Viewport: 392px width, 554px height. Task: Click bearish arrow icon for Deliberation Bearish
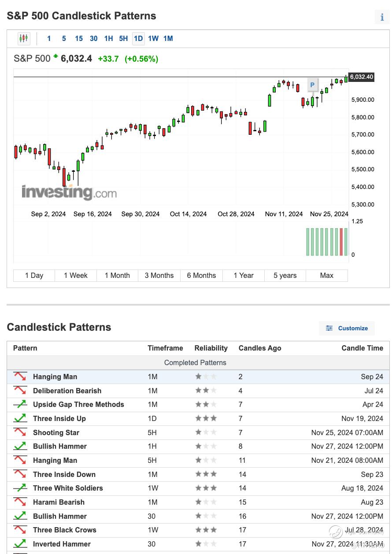pos(20,390)
